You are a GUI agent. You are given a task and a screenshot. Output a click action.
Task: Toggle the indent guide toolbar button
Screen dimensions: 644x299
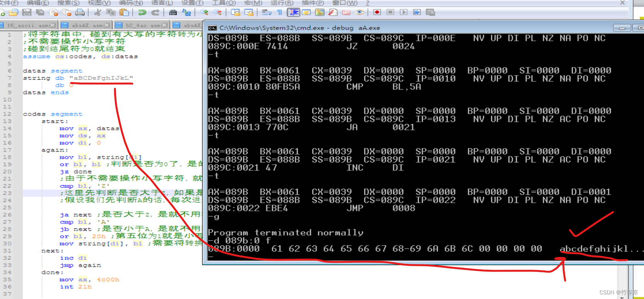click(293, 13)
